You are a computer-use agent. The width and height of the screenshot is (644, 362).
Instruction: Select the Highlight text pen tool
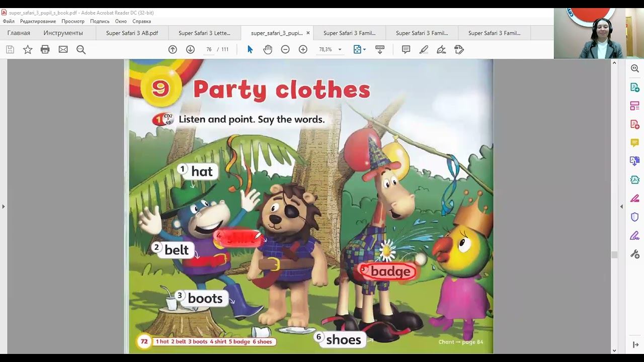coord(424,49)
